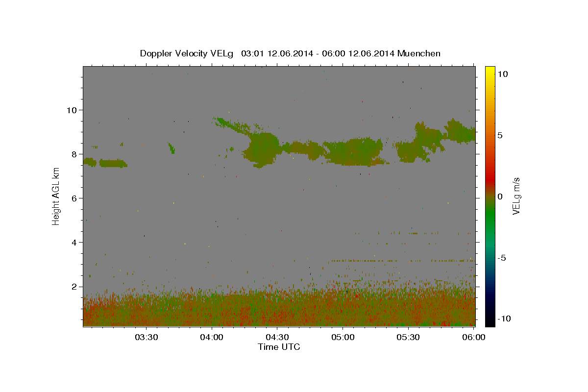Click the 06:00 time tick label

click(474, 338)
